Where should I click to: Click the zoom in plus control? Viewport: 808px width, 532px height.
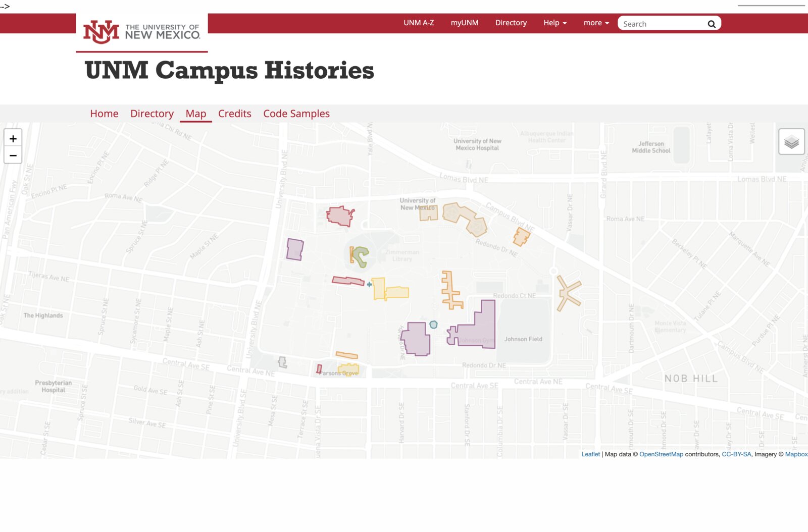(x=13, y=138)
